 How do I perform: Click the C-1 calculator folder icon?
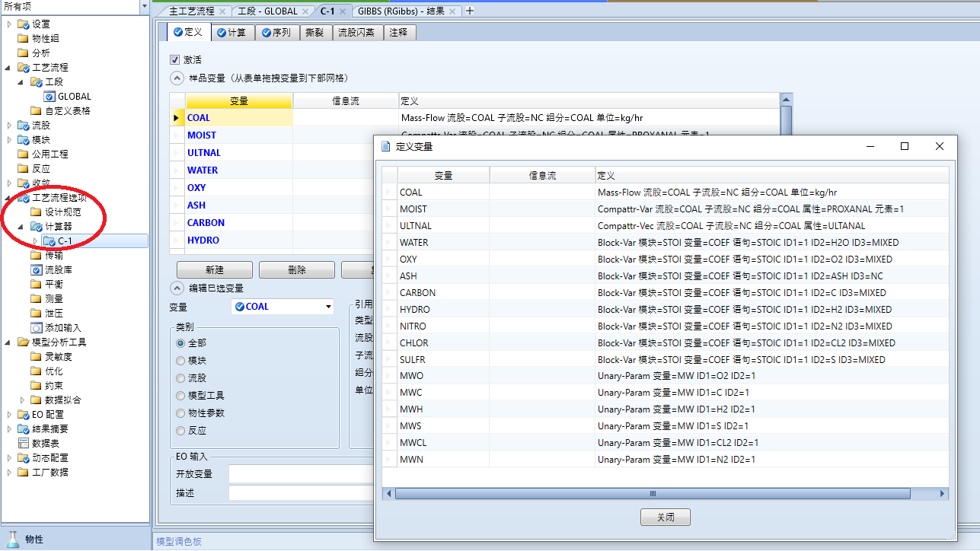49,241
